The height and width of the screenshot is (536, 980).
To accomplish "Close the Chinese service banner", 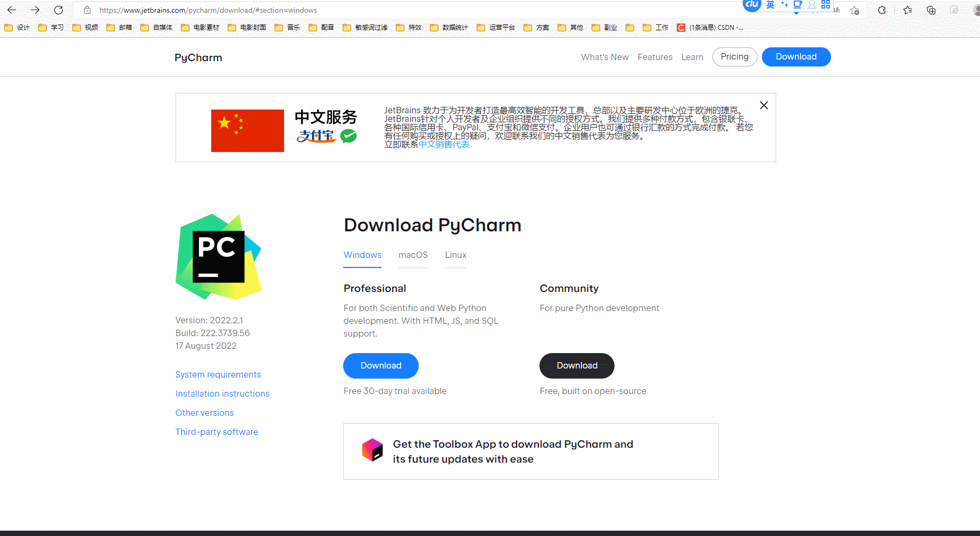I will point(764,105).
